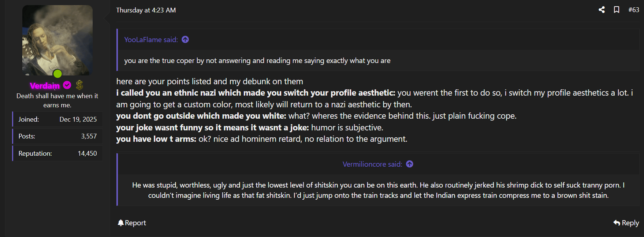This screenshot has height=237, width=644.
Task: Jump to Vermilioncore's quoted post via arrow icon
Action: coord(410,164)
